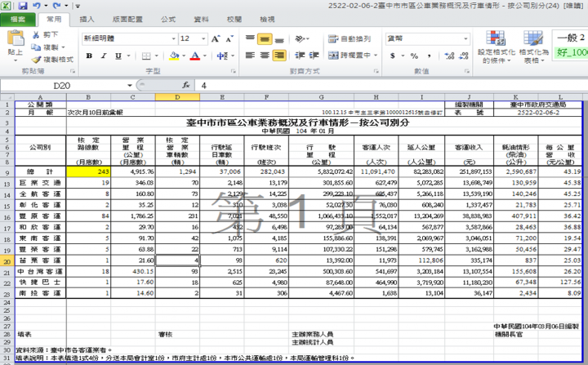Redo the last undone action
588x365 pixels.
click(56, 6)
